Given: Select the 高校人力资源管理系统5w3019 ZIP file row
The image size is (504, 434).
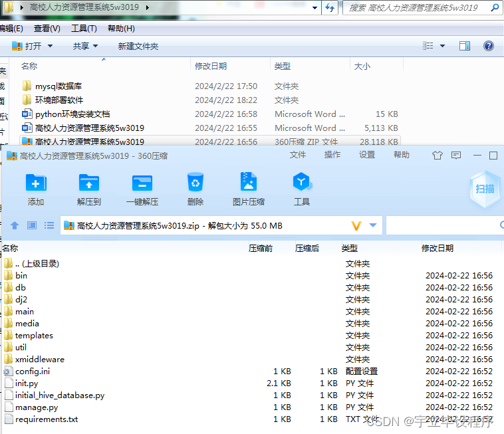Looking at the screenshot, I should pos(210,141).
